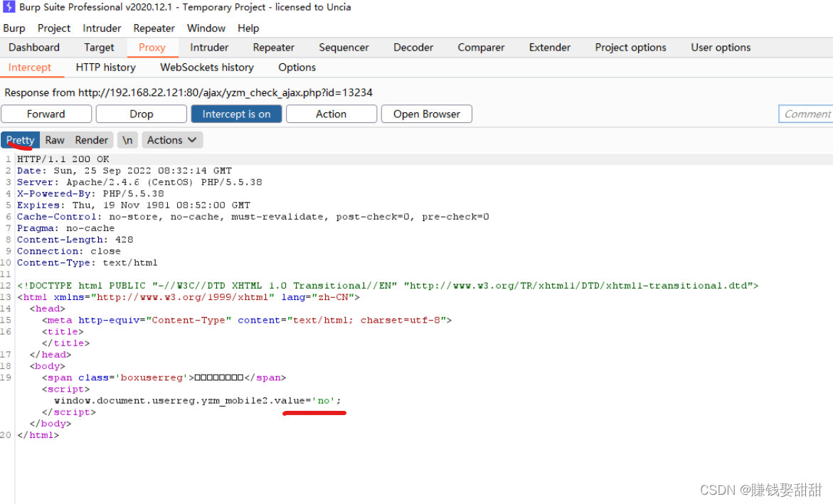The image size is (833, 504).
Task: Click the DOCTYPE declaration line
Action: click(x=388, y=286)
